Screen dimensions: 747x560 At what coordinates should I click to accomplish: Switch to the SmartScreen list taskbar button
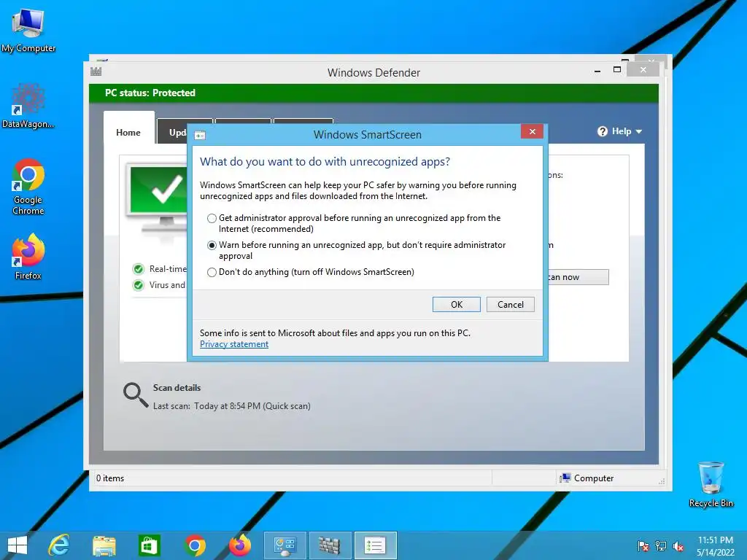click(x=376, y=545)
